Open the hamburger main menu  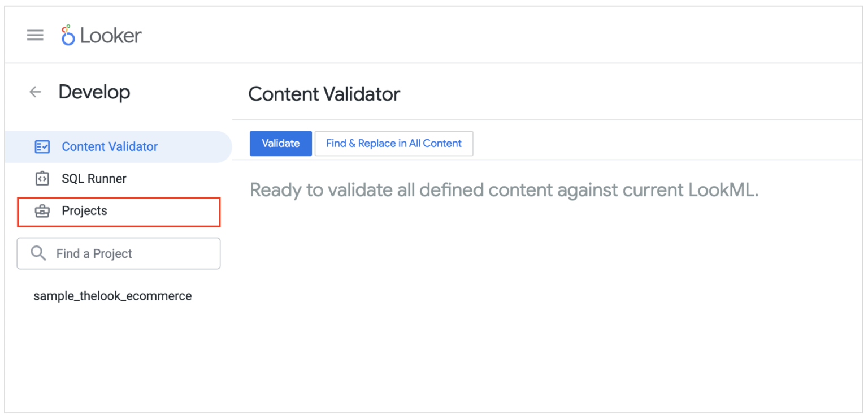pos(35,36)
